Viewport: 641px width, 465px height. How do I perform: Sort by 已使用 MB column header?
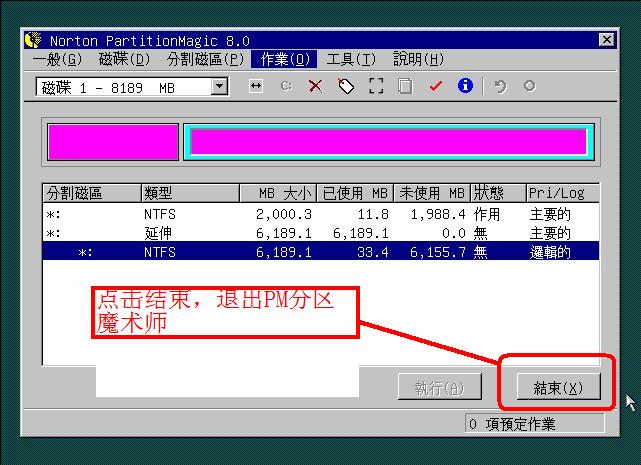[354, 193]
